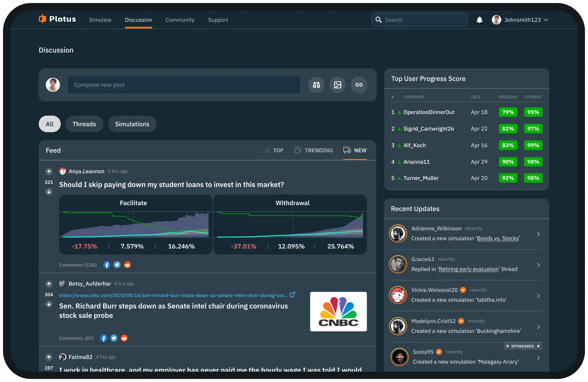Share student loans post on Facebook

point(107,265)
